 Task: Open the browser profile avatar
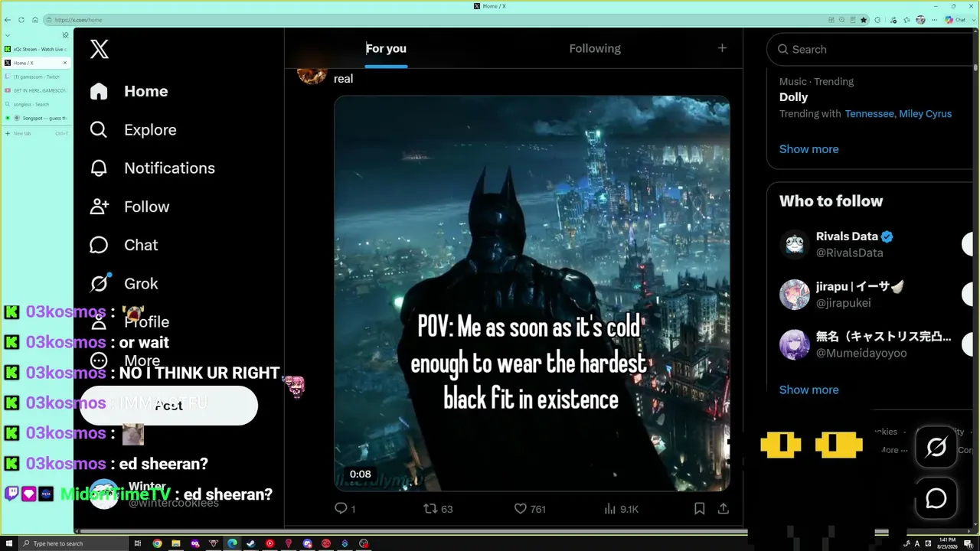click(x=920, y=20)
